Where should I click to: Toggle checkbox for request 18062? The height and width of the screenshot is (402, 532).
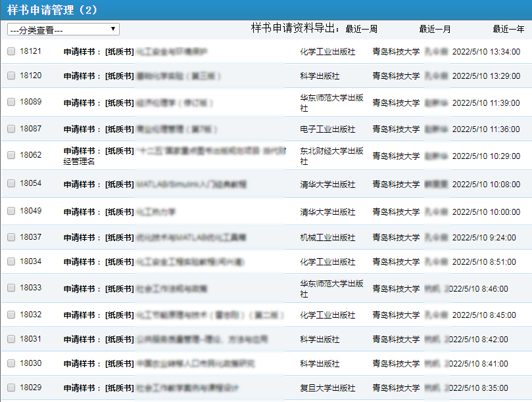(11, 155)
